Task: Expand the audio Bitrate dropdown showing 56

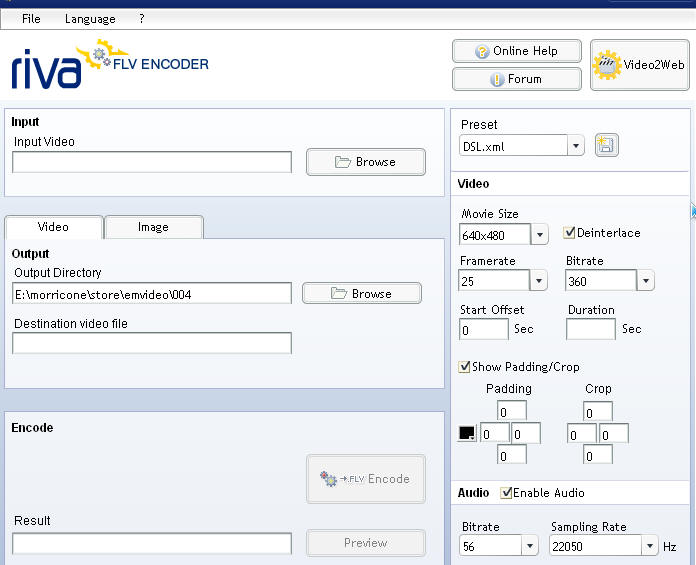Action: (x=530, y=545)
